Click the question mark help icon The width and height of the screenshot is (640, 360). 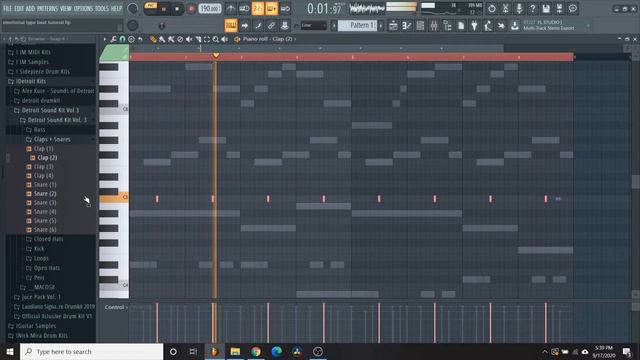click(533, 8)
